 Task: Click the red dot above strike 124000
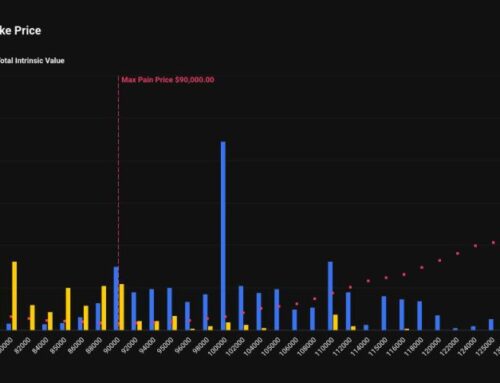(475, 246)
